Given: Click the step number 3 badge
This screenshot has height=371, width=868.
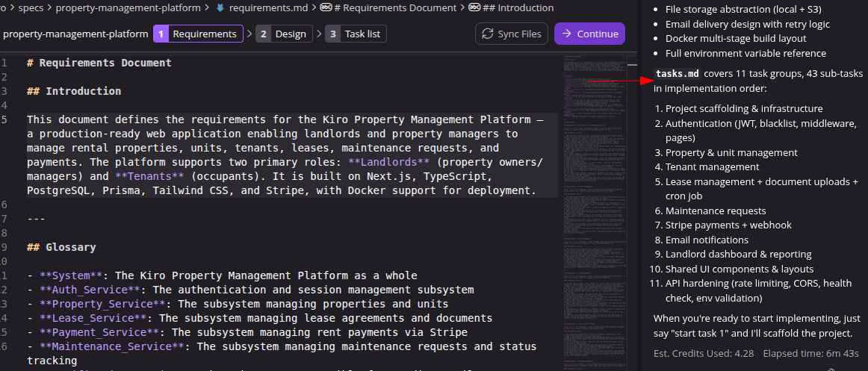Looking at the screenshot, I should tap(332, 34).
